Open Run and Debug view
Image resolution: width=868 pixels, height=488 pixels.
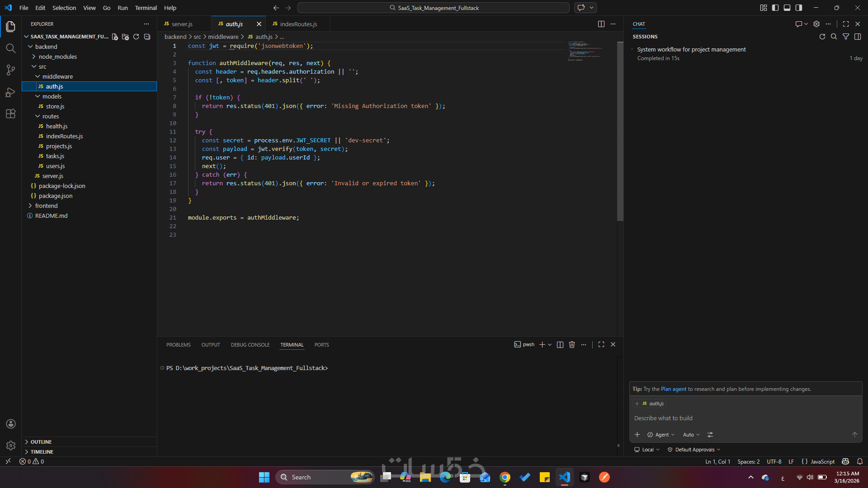(11, 92)
